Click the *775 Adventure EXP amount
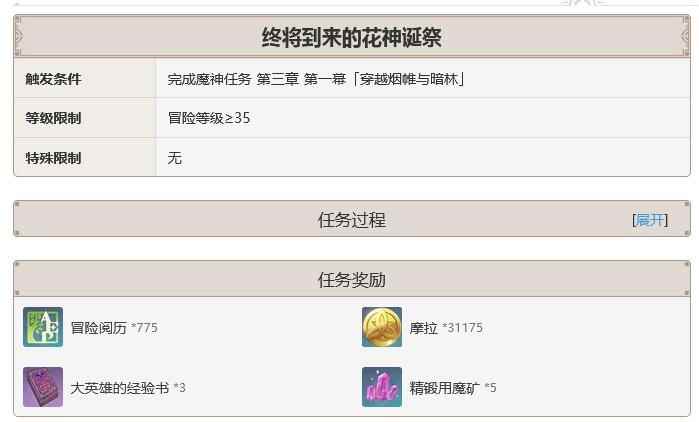Screen dimensions: 699x422 coord(144,328)
